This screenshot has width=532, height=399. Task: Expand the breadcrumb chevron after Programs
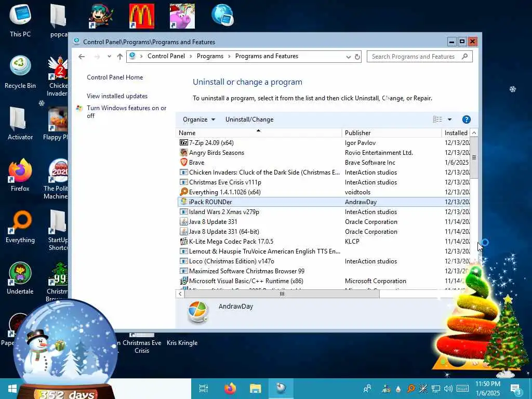point(229,56)
